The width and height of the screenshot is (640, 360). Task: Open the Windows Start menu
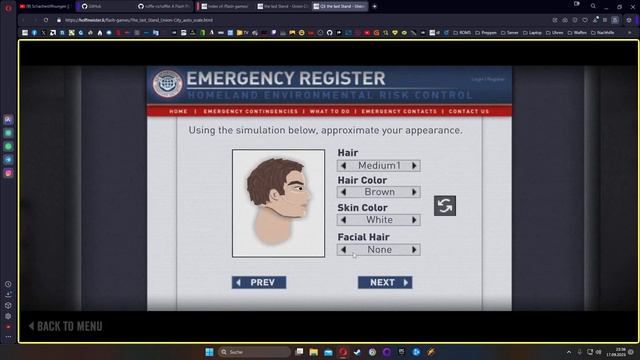pyautogui.click(x=209, y=352)
